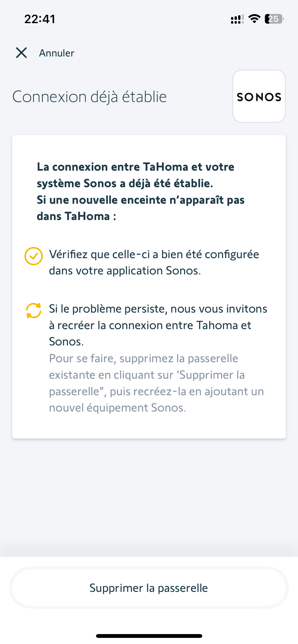The image size is (298, 644).
Task: Tap 'dans votre application Sonos' line
Action: 125,271
